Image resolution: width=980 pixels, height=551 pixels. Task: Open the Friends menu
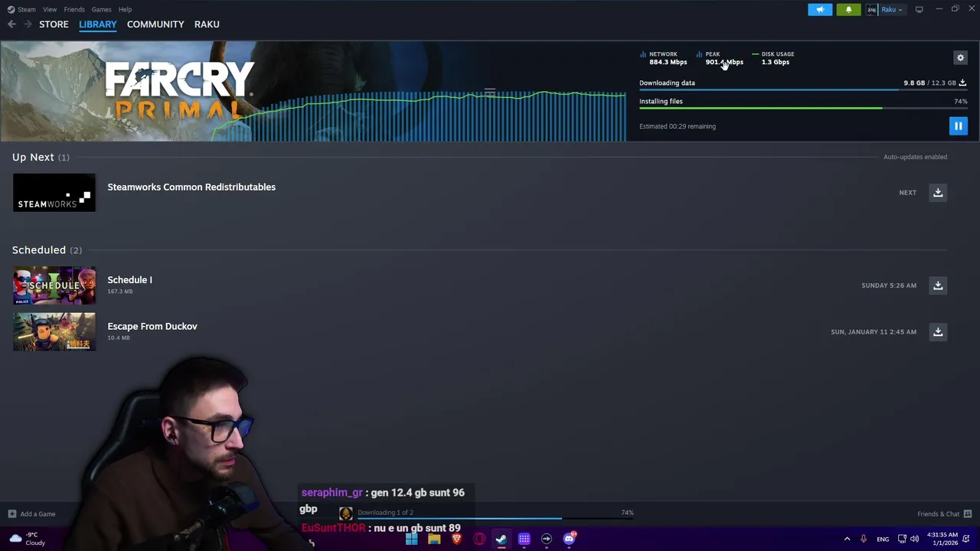74,9
